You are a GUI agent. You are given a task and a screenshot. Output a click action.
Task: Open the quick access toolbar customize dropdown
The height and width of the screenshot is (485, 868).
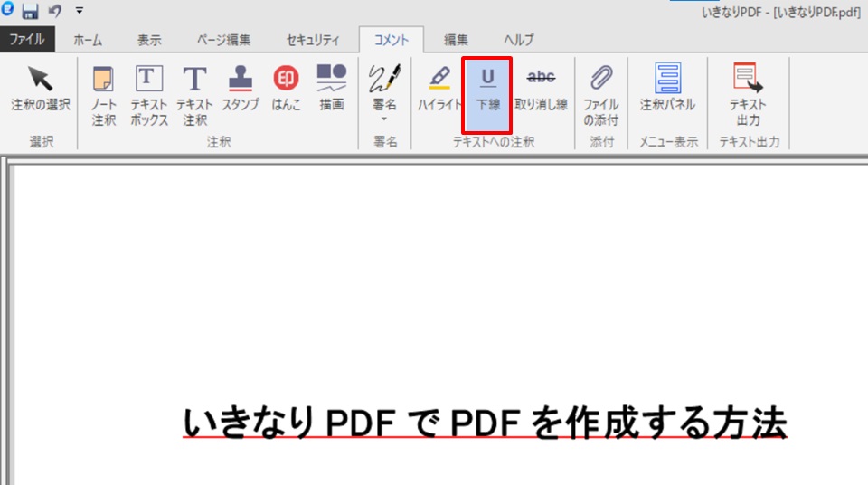80,11
